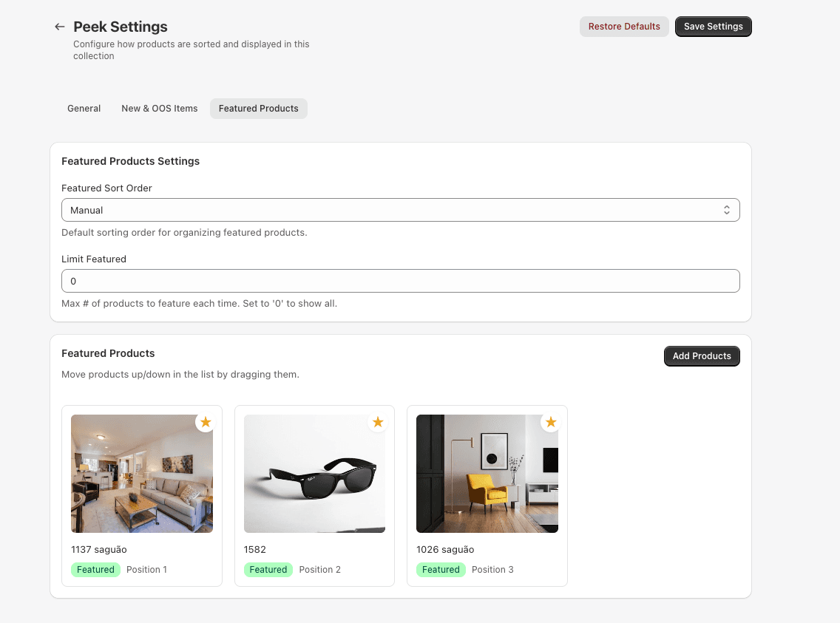Click Add Products button
Viewport: 840px width, 623px height.
coord(701,356)
